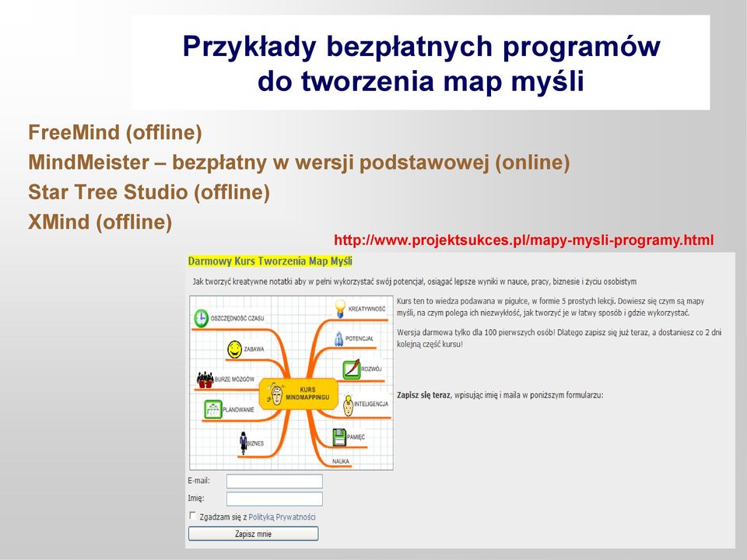Image resolution: width=747 pixels, height=560 pixels.
Task: Open the Polityką Prywatności link
Action: [x=282, y=516]
